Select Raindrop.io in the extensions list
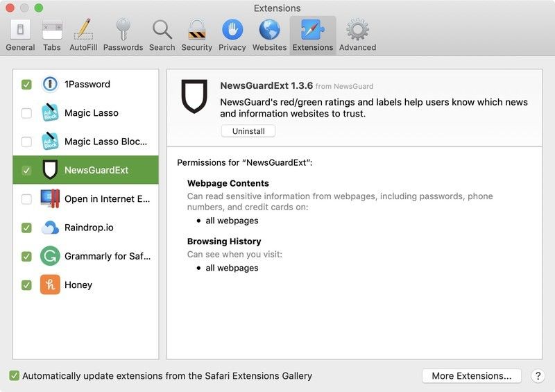This screenshot has width=555, height=392. coord(88,228)
